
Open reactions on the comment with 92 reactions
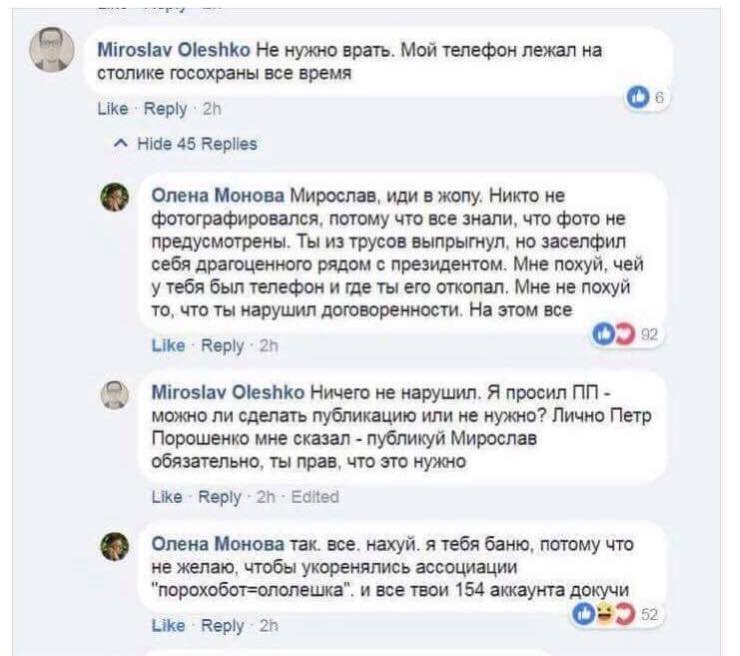tap(618, 333)
